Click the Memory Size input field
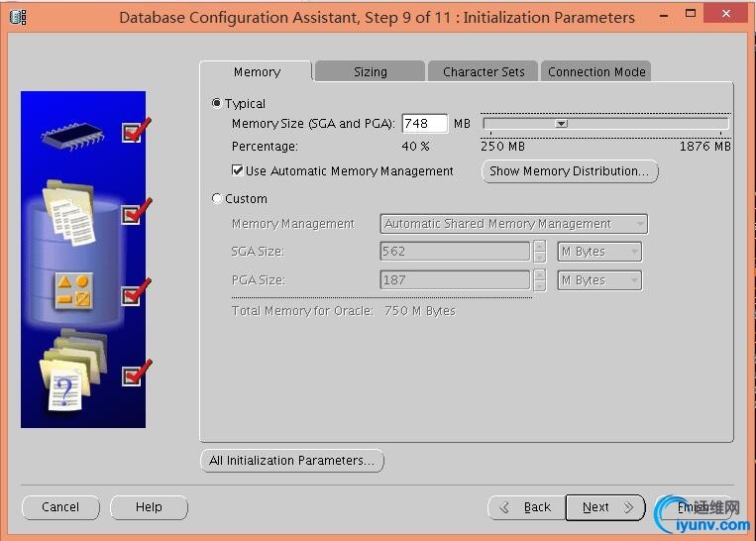The width and height of the screenshot is (756, 541). coord(425,124)
